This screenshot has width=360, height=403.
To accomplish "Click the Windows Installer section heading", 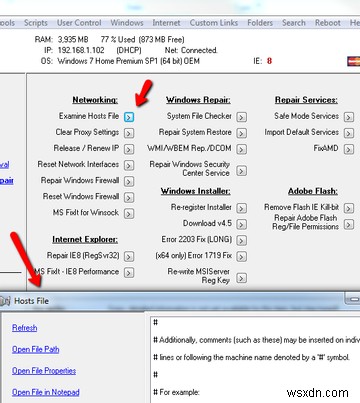I will tap(195, 191).
